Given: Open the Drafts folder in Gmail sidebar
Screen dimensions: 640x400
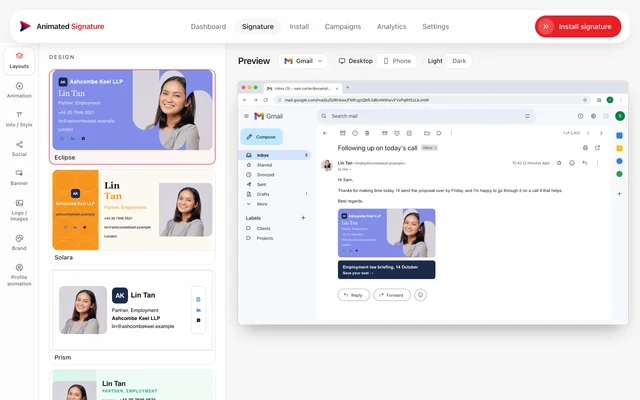Looking at the screenshot, I should [x=275, y=194].
